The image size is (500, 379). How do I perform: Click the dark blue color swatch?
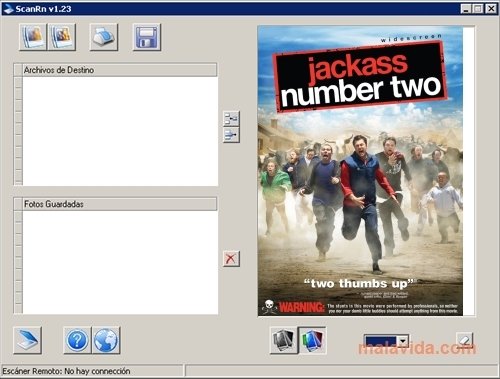(x=381, y=341)
